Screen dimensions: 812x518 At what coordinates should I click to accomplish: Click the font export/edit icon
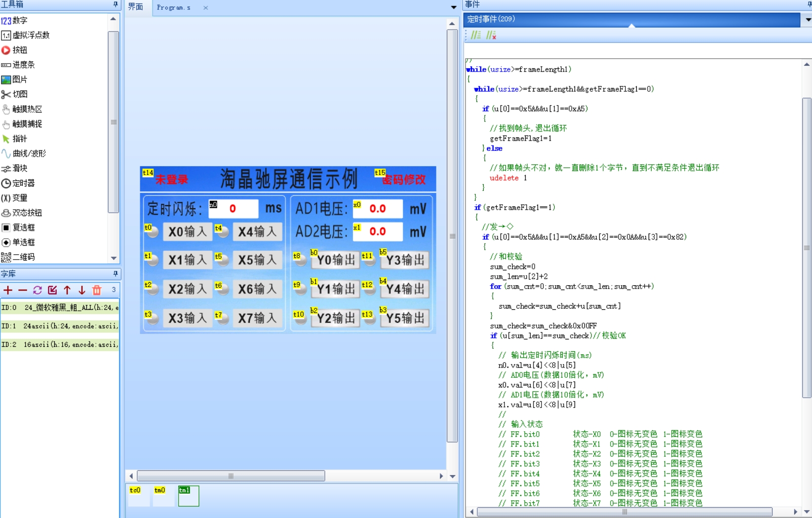pyautogui.click(x=52, y=290)
